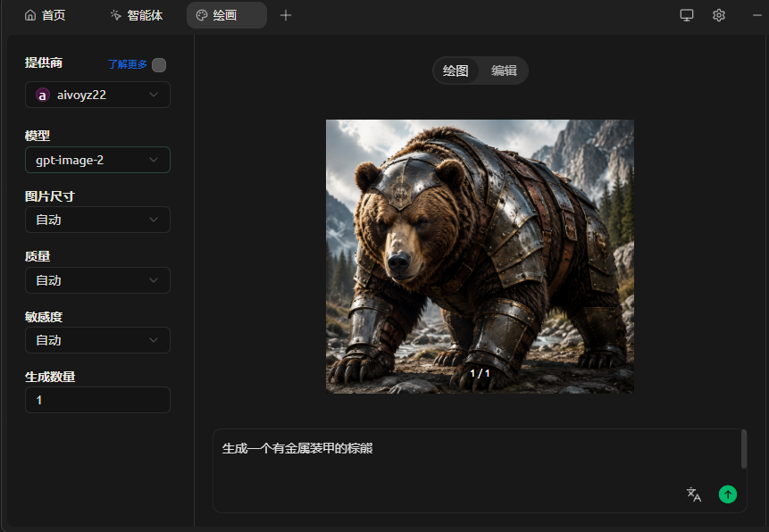Click the 提供商 label
The image size is (769, 532).
(44, 62)
